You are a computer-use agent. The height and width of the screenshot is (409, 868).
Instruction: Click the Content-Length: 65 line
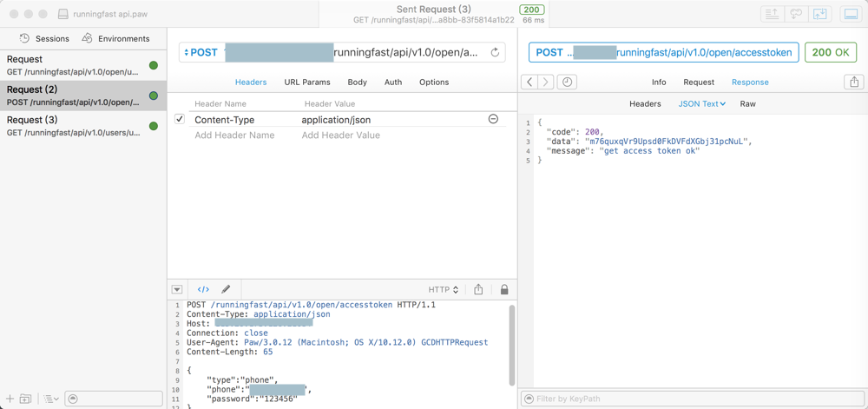pyautogui.click(x=230, y=352)
